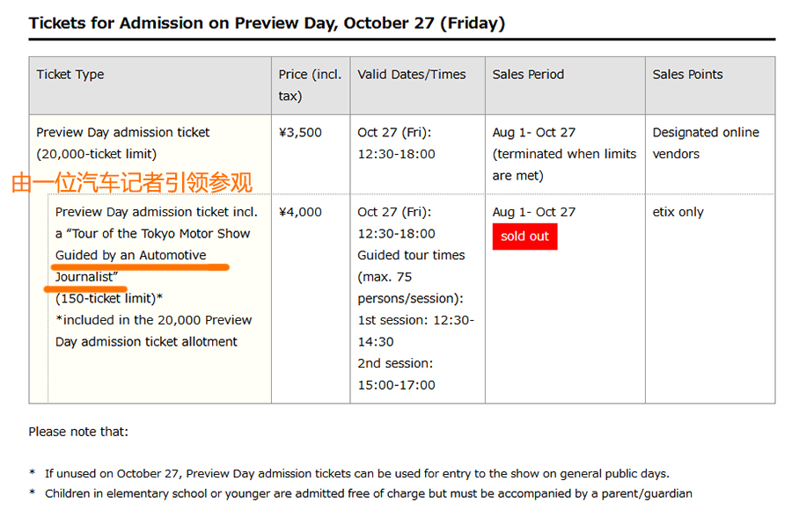This screenshot has width=799, height=532.
Task: Click the etix only cell
Action: 678,212
